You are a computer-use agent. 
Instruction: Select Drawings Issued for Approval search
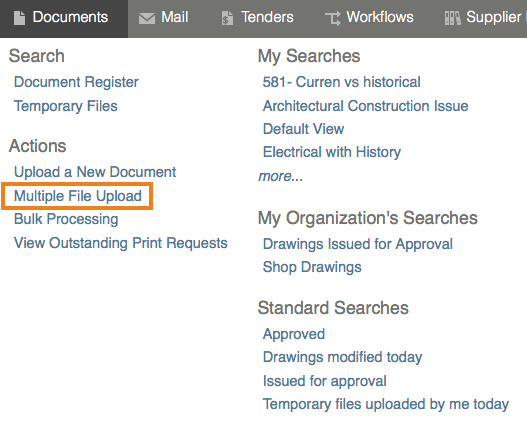pyautogui.click(x=358, y=244)
